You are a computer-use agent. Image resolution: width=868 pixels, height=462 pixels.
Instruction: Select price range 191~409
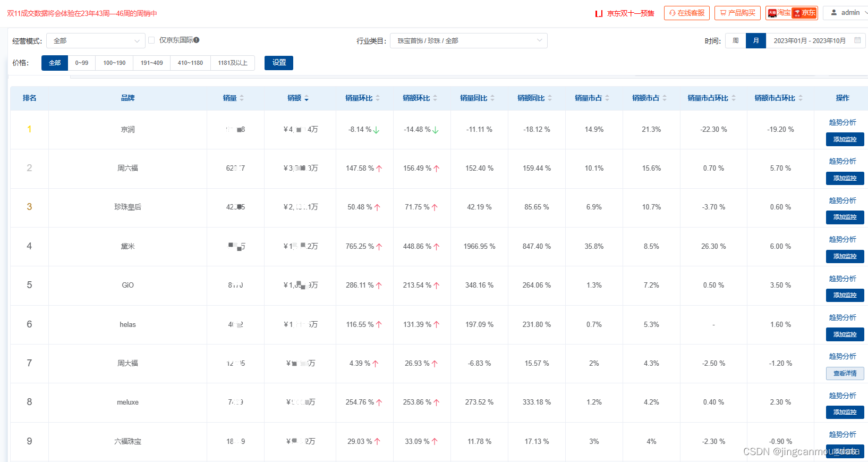[x=151, y=63]
